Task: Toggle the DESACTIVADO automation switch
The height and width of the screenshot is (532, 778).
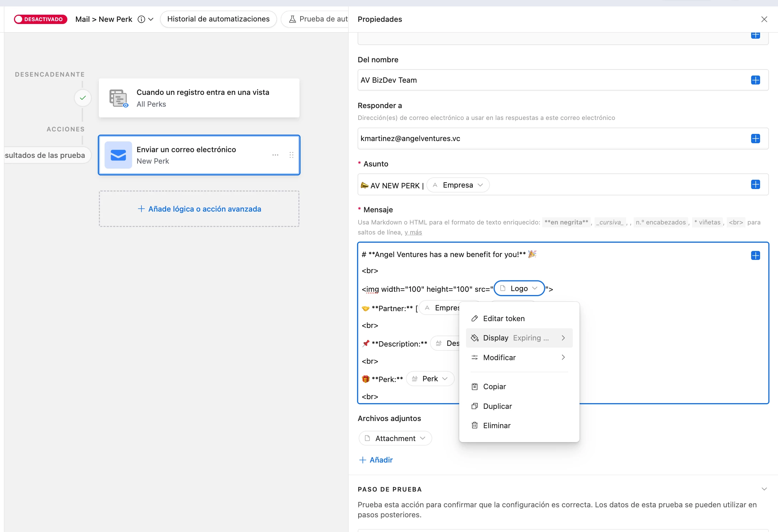Action: [x=40, y=19]
